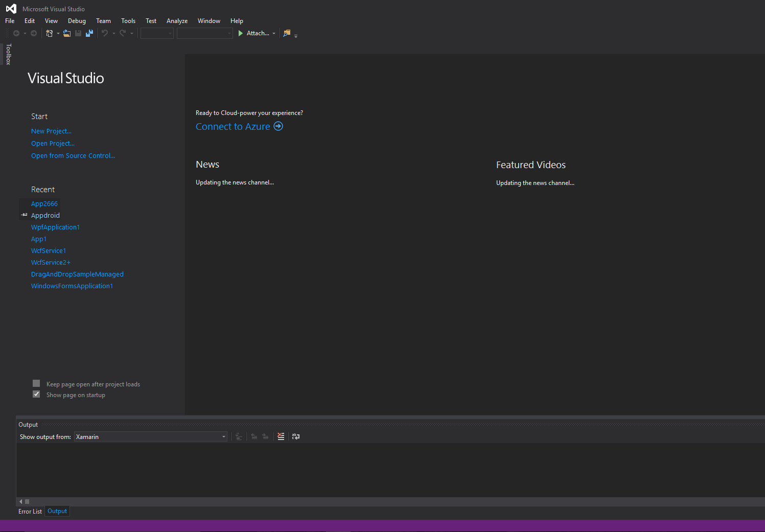Open the Show output from Xamarin dropdown
The image size is (765, 532).
point(223,436)
